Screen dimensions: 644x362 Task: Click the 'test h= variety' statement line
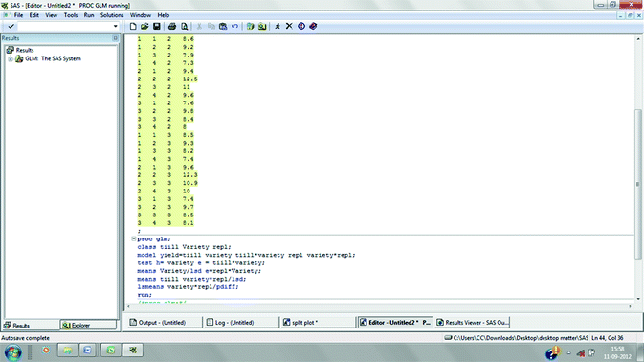pos(201,263)
